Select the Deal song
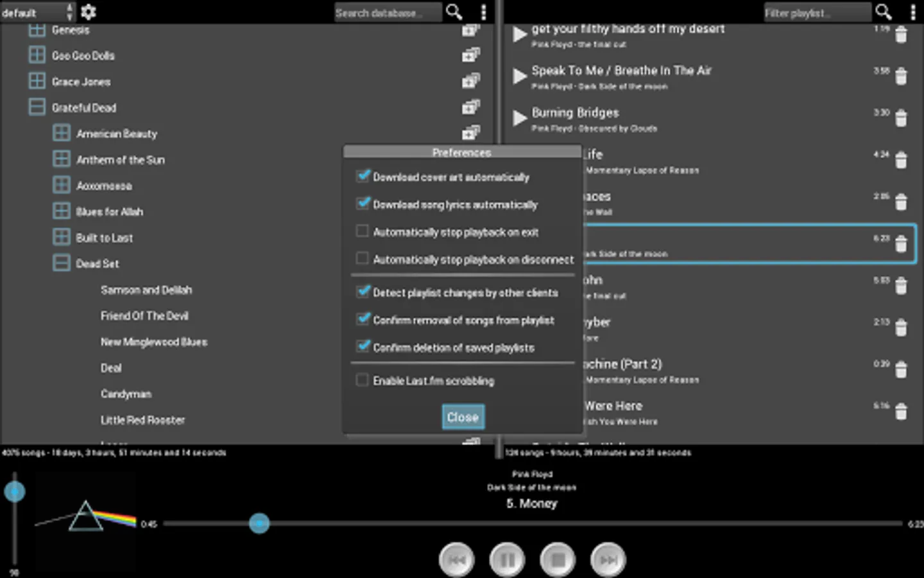 (x=111, y=367)
